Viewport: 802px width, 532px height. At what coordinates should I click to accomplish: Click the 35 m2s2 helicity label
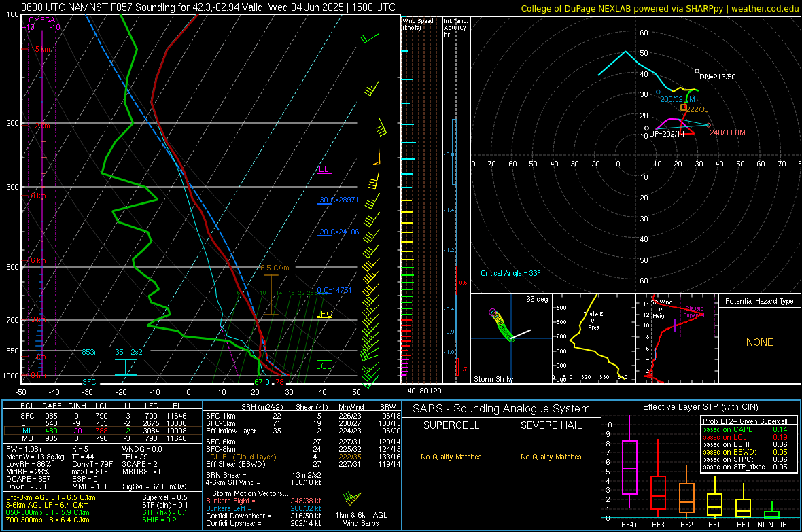[129, 352]
